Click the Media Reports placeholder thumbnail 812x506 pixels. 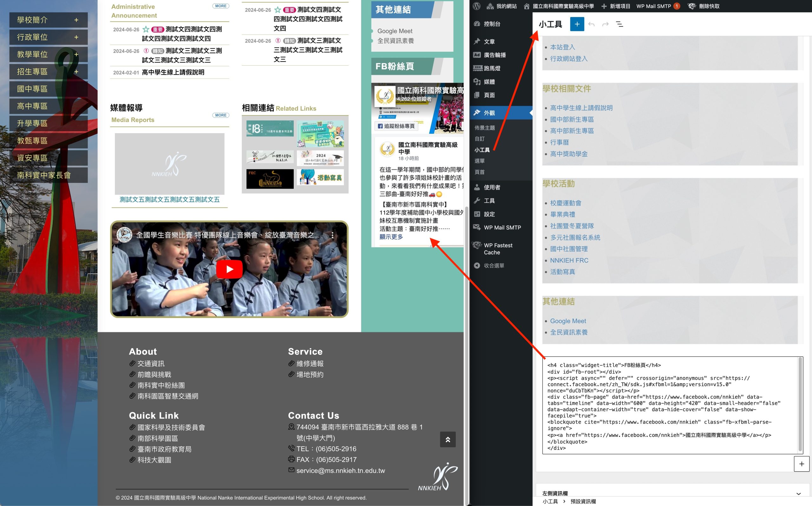click(170, 164)
